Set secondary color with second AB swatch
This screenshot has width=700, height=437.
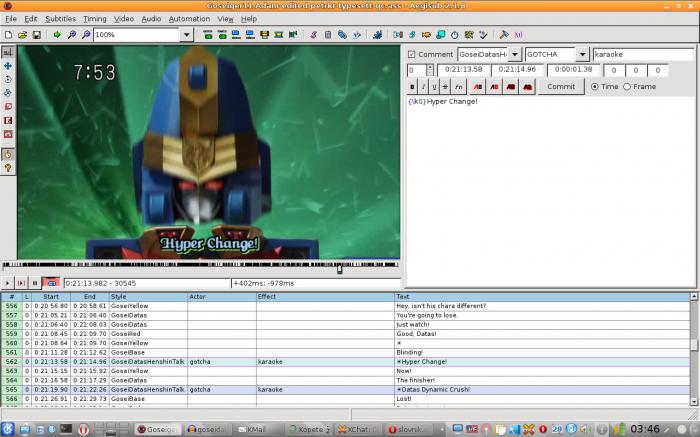click(494, 87)
